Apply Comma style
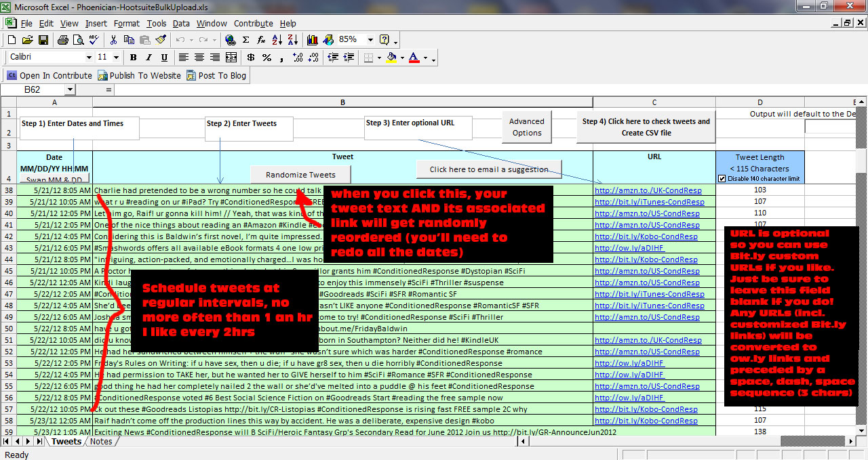The width and height of the screenshot is (868, 460). [x=281, y=58]
